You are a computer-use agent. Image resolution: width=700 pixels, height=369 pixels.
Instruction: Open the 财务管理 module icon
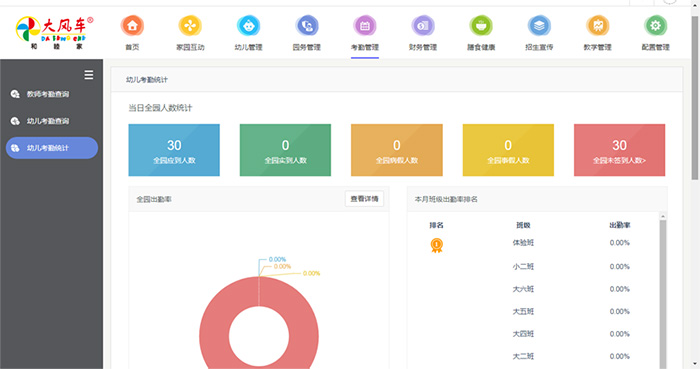(423, 26)
